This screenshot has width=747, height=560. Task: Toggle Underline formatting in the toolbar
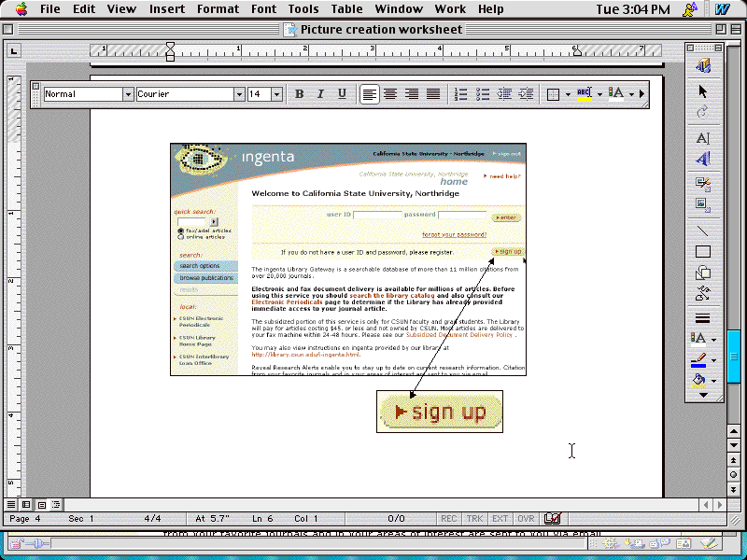(x=342, y=94)
